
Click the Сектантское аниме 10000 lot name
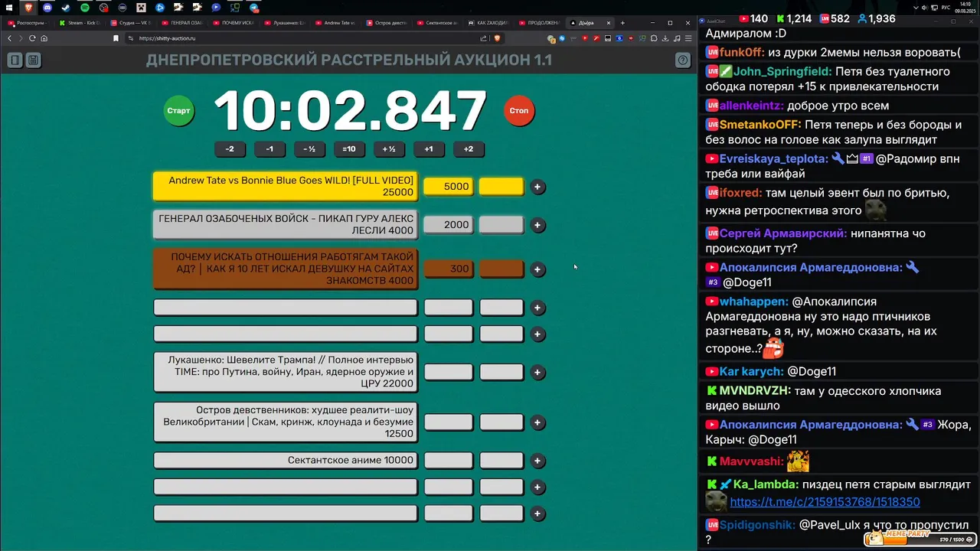(x=286, y=461)
